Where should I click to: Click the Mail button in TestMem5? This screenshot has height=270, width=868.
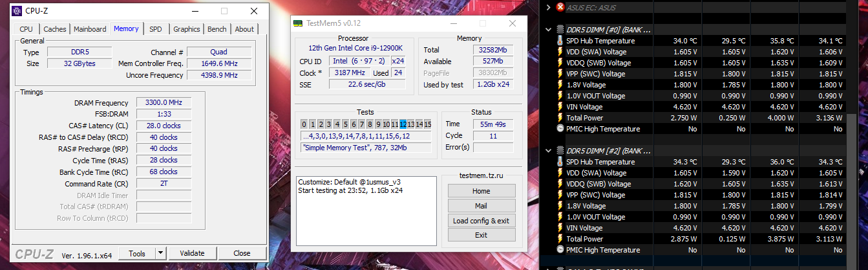pyautogui.click(x=481, y=206)
